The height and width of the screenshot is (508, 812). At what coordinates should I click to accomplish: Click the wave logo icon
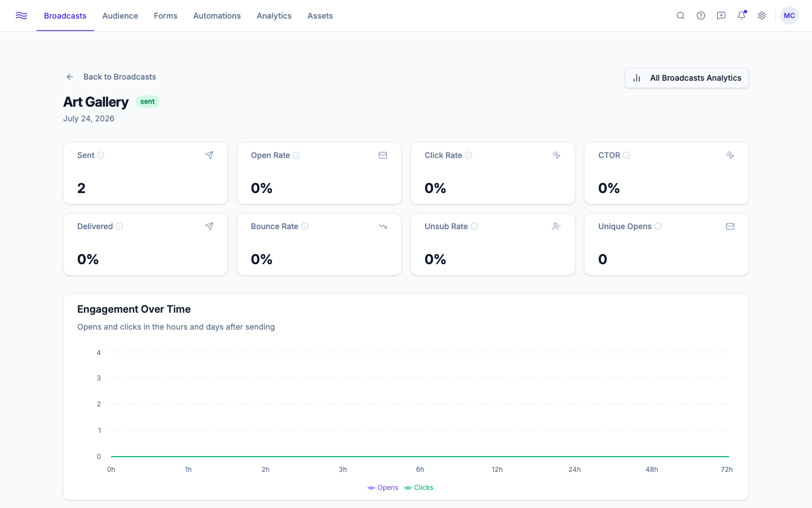(x=21, y=16)
